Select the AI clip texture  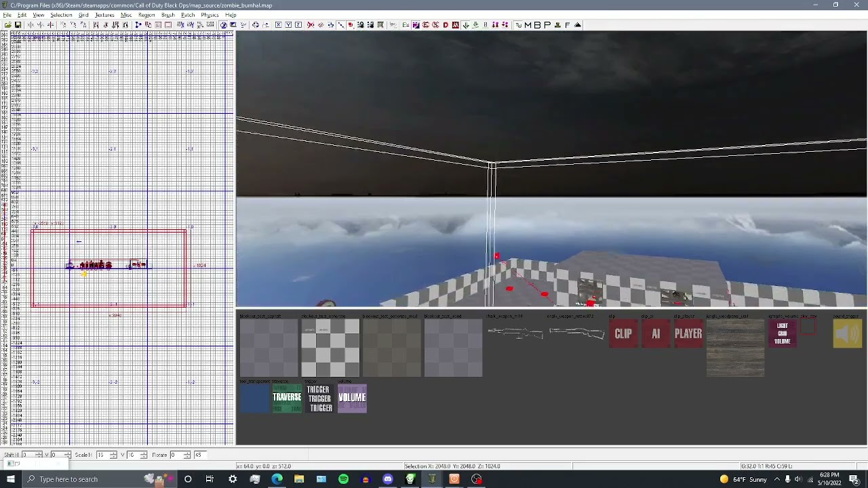[656, 333]
